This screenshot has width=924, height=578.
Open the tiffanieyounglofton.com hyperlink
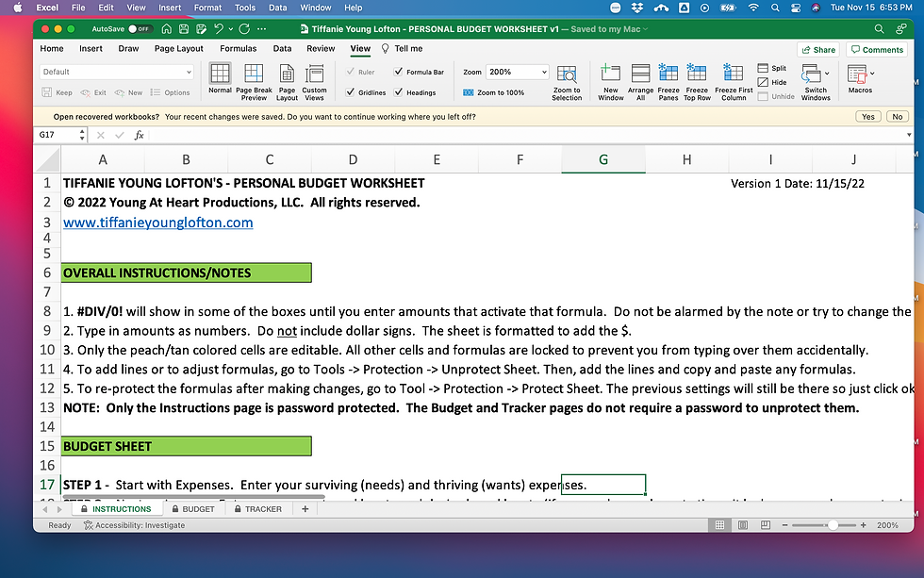(158, 223)
